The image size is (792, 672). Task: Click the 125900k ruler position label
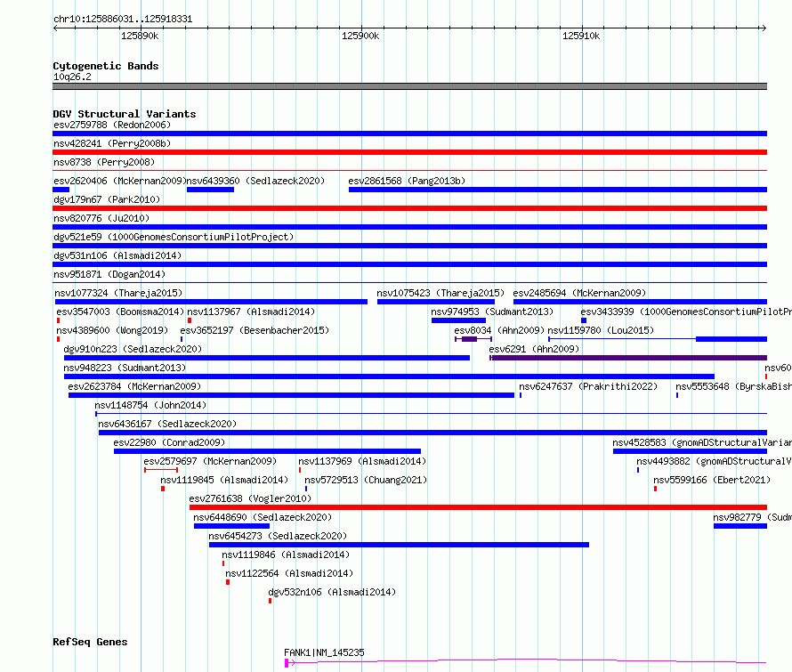pos(360,36)
